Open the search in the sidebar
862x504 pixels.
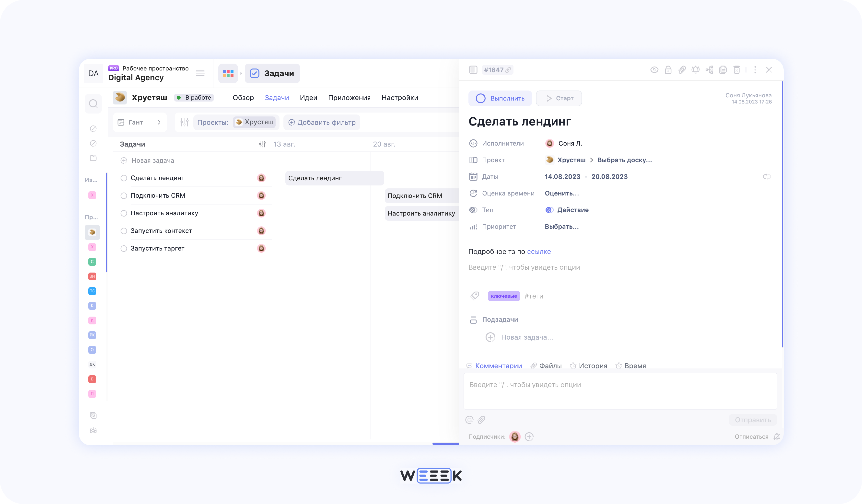(x=93, y=103)
